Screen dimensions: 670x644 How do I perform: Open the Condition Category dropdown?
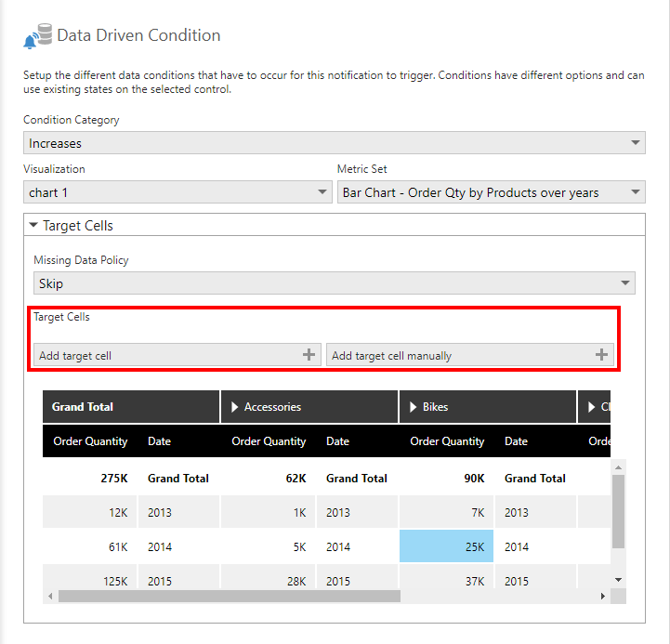pos(636,143)
